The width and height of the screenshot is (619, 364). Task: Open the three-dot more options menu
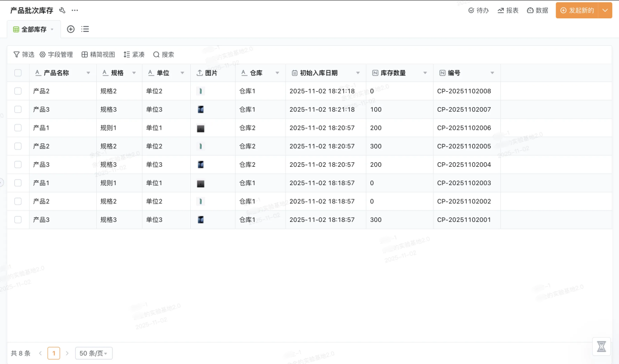[75, 10]
